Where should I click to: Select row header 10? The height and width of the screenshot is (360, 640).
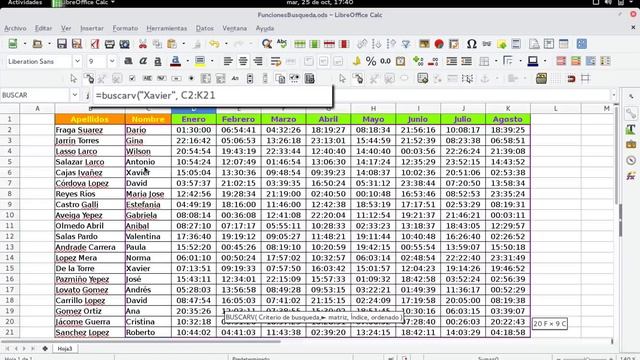[x=9, y=215]
